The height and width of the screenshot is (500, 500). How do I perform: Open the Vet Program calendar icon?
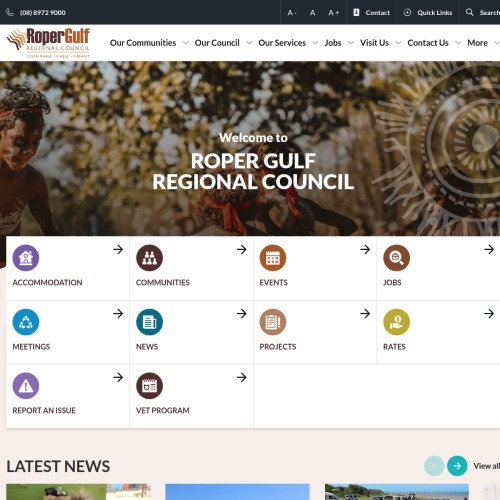(149, 386)
